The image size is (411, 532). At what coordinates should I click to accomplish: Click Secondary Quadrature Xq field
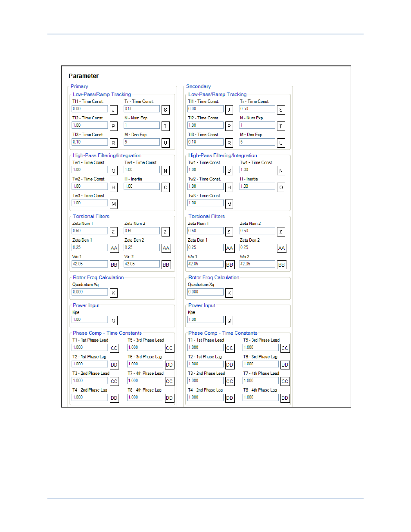(205, 292)
